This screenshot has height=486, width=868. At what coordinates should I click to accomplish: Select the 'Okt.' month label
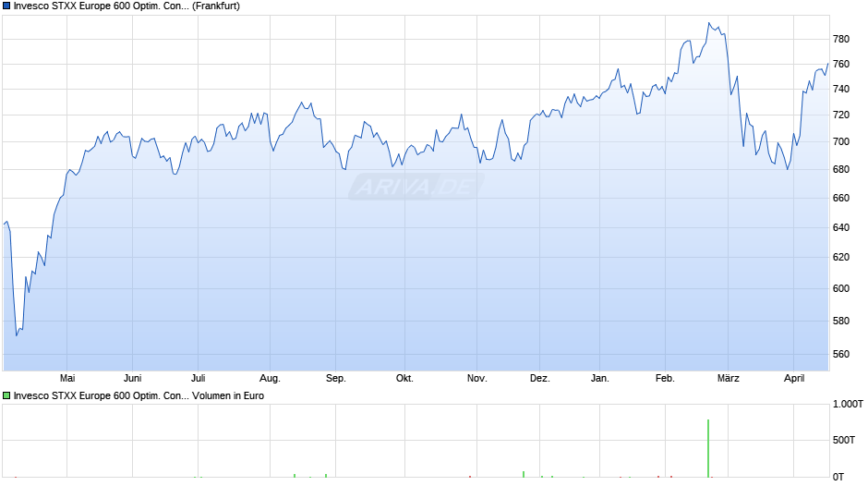[404, 378]
